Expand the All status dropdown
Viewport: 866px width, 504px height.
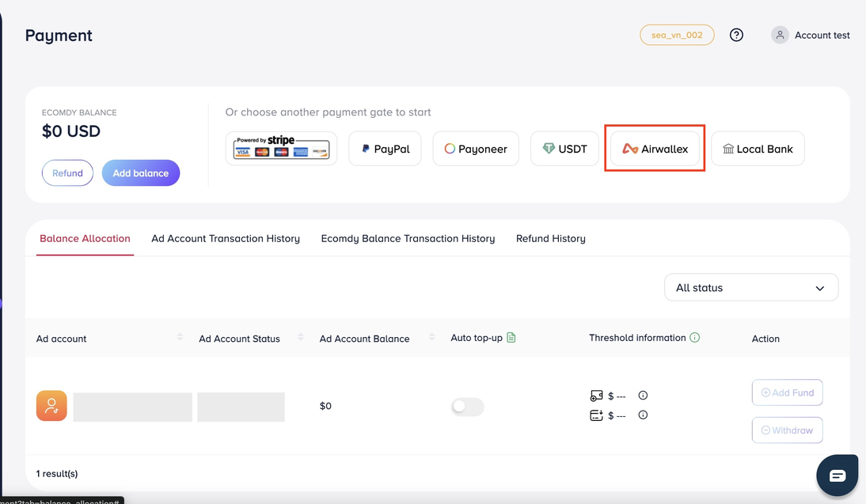coord(750,288)
